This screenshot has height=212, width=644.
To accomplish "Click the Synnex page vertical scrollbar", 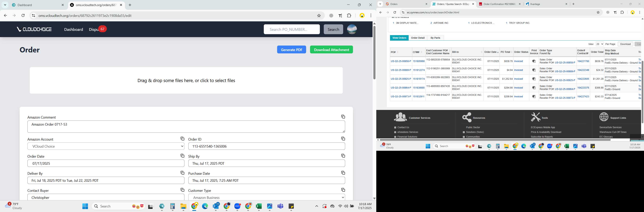I will [642, 92].
